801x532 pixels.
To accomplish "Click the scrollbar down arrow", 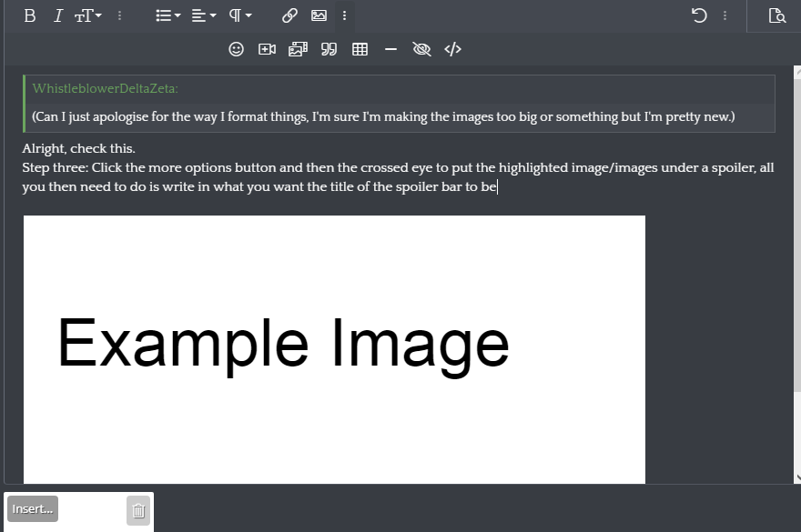I will click(x=797, y=478).
